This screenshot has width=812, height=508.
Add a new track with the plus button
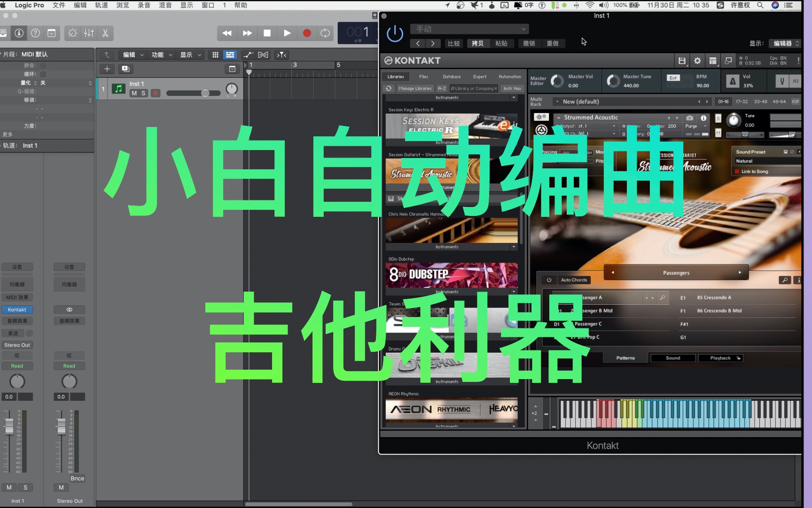point(107,69)
